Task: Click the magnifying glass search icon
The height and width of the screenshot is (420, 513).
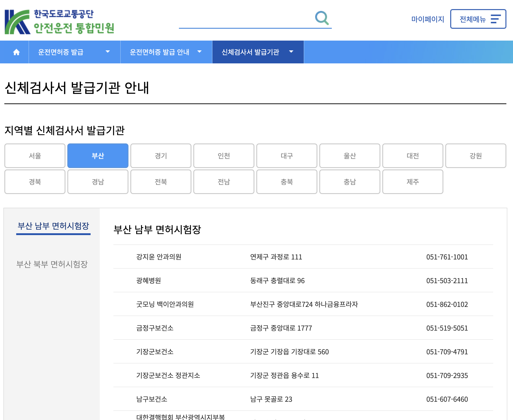Action: point(322,18)
